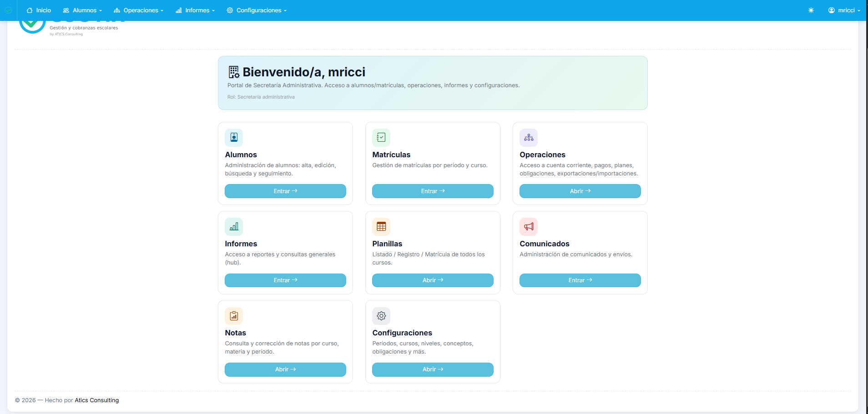Click the Configuraciones gear card icon
Screen dimensions: 868x414
[x=381, y=315]
